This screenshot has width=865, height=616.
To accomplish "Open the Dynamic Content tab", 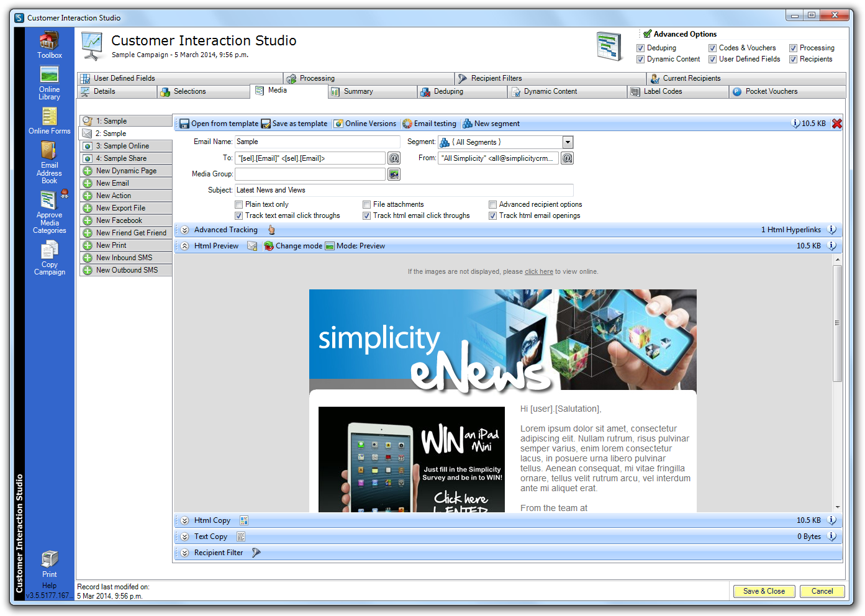I will 567,91.
